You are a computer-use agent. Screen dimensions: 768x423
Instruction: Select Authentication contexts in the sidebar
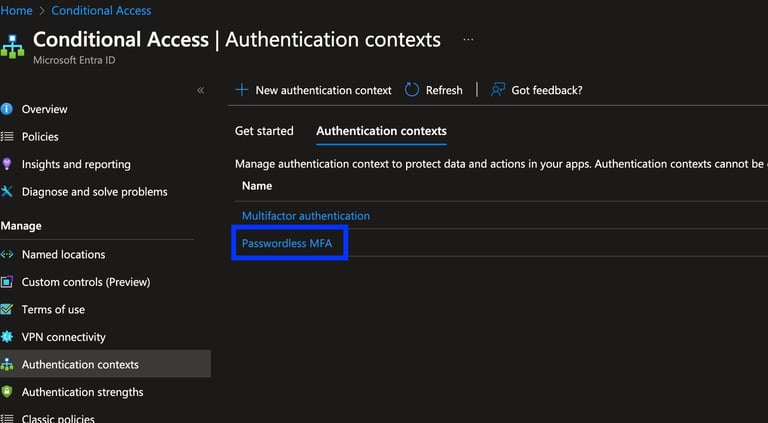[105, 364]
